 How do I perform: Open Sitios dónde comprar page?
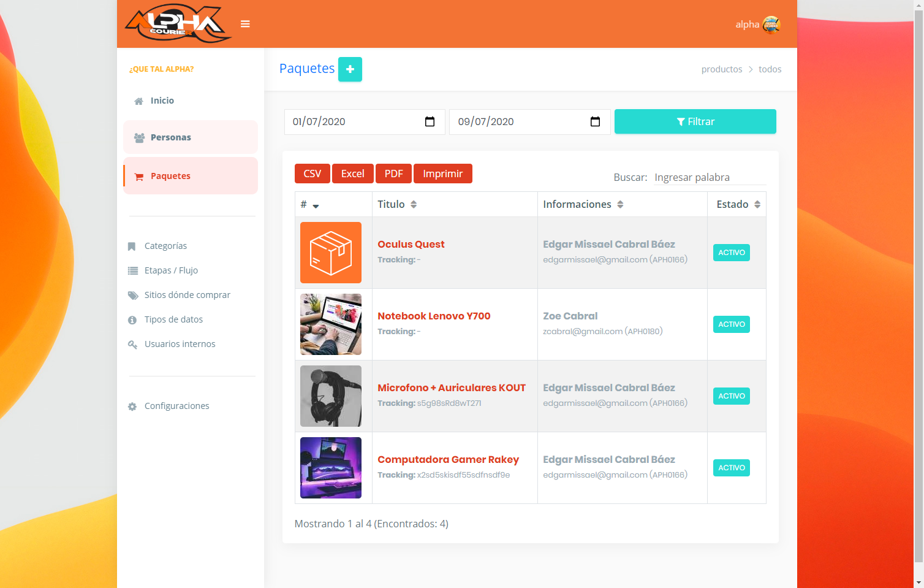(x=187, y=295)
